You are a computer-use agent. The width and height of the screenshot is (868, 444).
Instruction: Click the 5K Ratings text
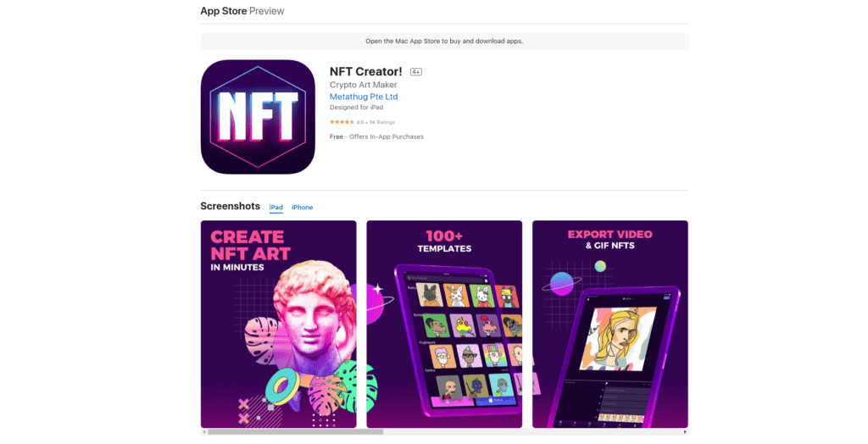[382, 122]
